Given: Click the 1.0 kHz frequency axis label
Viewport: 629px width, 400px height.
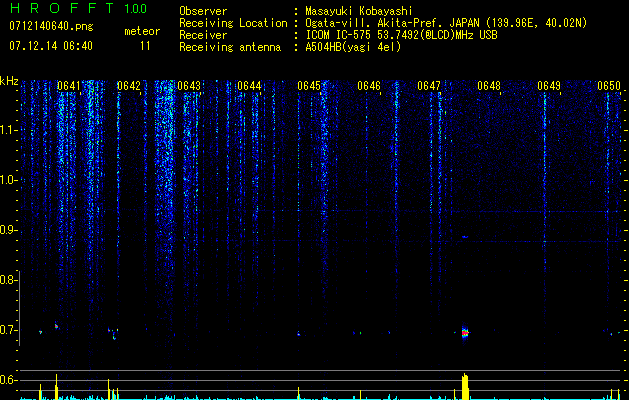Looking at the screenshot, I should pyautogui.click(x=8, y=180).
